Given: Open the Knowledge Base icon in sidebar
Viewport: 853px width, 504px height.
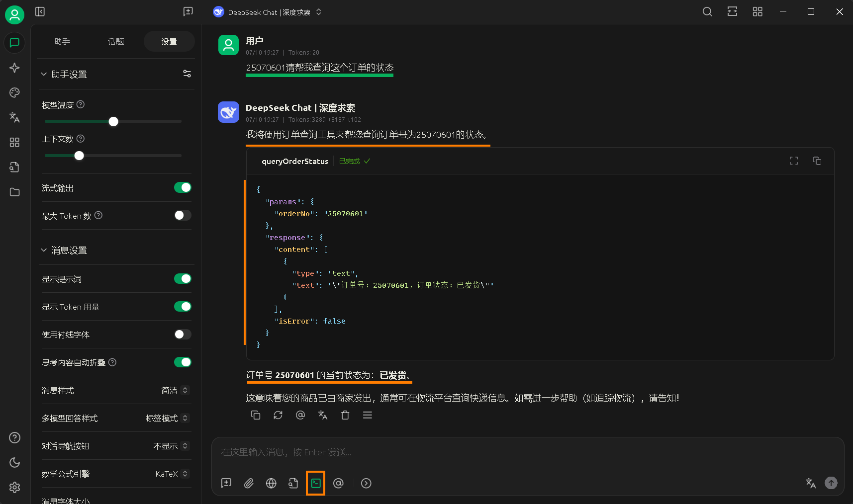Looking at the screenshot, I should pos(14,167).
